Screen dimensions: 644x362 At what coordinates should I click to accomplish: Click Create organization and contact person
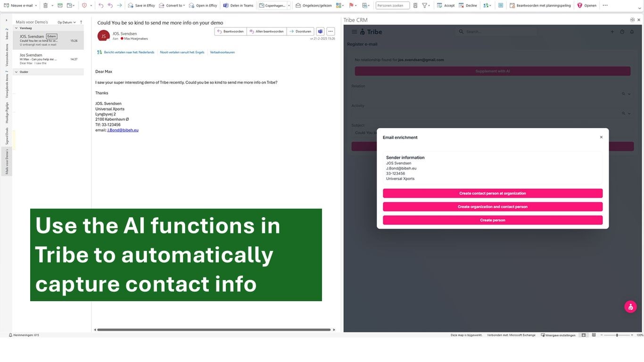point(493,206)
